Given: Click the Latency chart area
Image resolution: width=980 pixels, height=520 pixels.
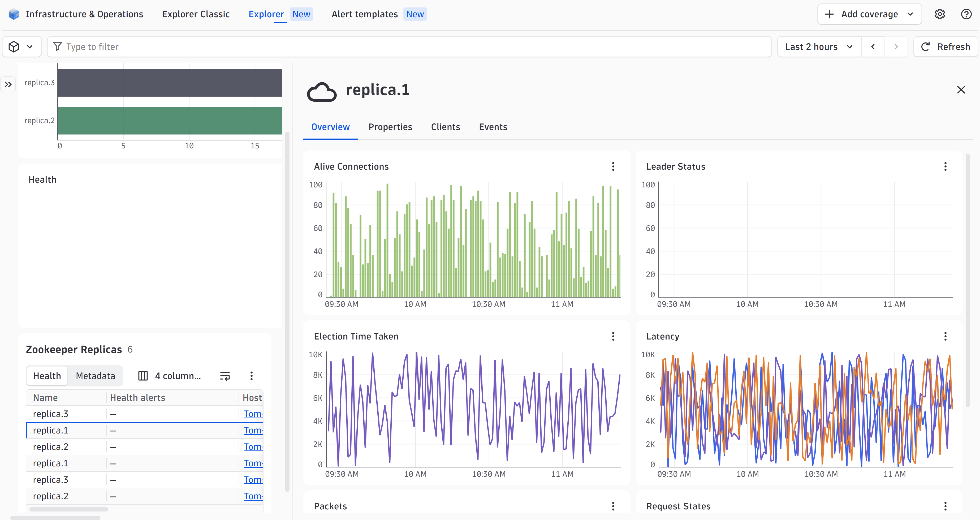Looking at the screenshot, I should pyautogui.click(x=806, y=410).
